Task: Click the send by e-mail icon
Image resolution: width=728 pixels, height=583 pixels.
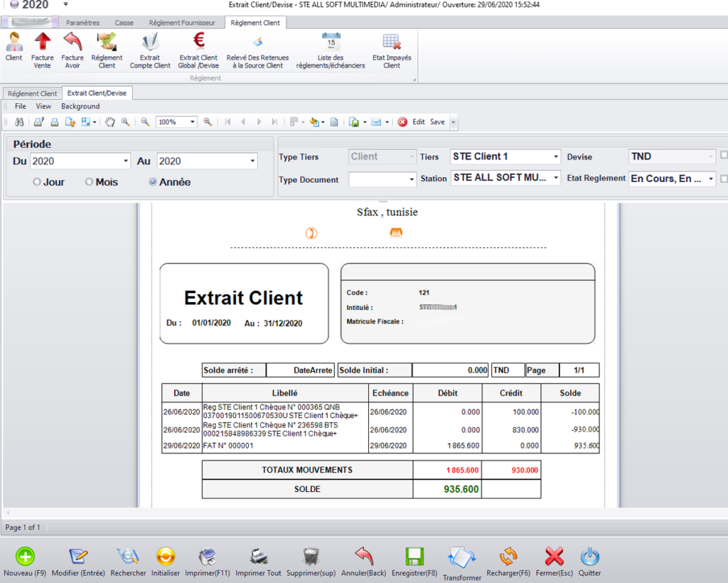Action: 377,122
